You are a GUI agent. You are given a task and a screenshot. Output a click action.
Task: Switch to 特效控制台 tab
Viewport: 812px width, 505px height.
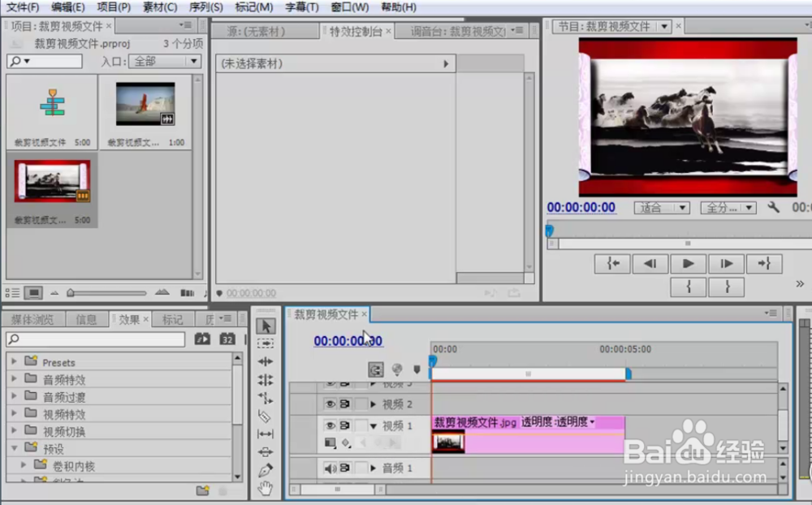coord(356,32)
